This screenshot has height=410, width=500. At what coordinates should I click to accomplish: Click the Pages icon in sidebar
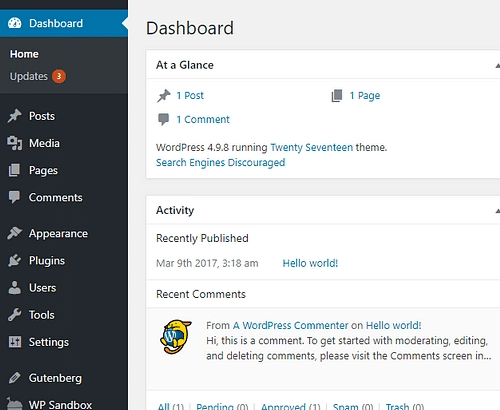[x=14, y=170]
